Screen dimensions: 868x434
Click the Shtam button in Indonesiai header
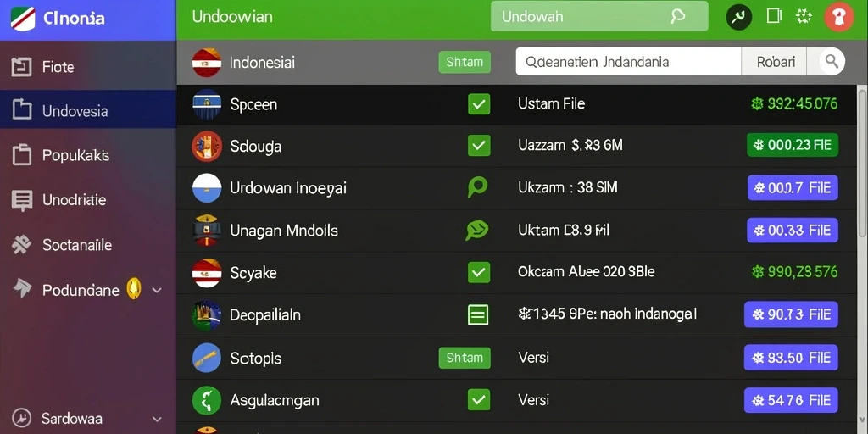click(465, 62)
